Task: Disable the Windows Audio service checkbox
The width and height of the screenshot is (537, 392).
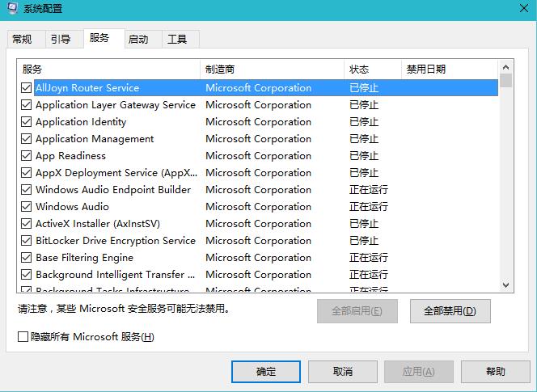Action: (27, 207)
